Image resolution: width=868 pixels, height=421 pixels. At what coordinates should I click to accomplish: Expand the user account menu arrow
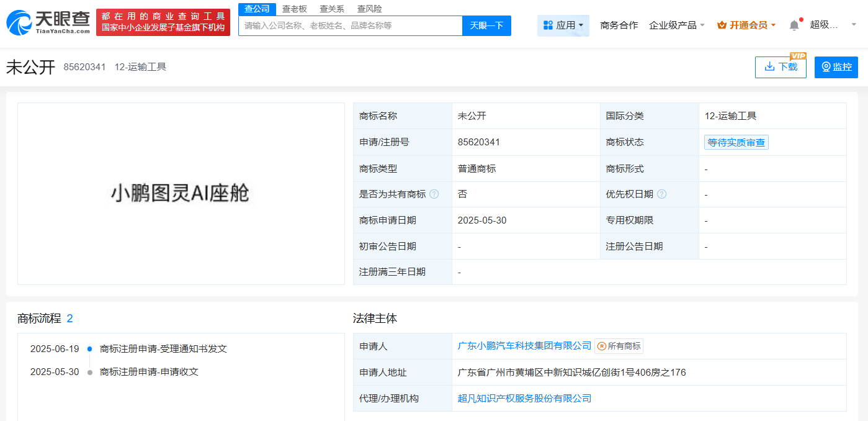click(x=853, y=25)
